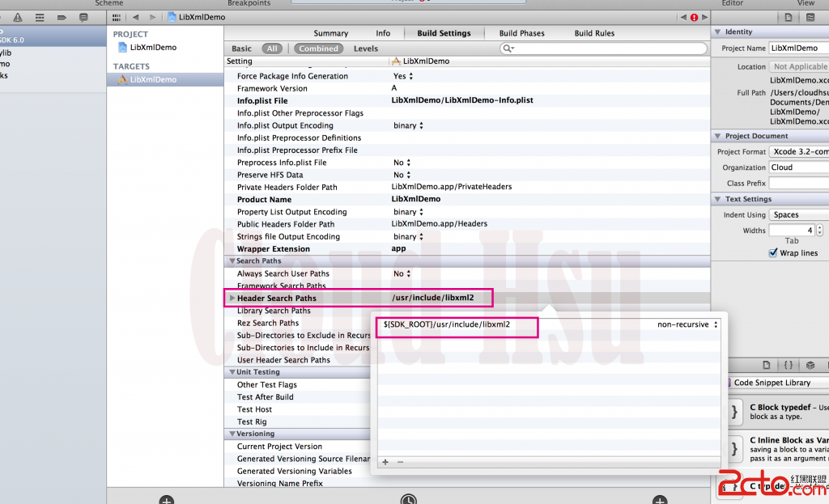Click the Project Name text field
Image resolution: width=829 pixels, height=504 pixels.
coord(799,48)
